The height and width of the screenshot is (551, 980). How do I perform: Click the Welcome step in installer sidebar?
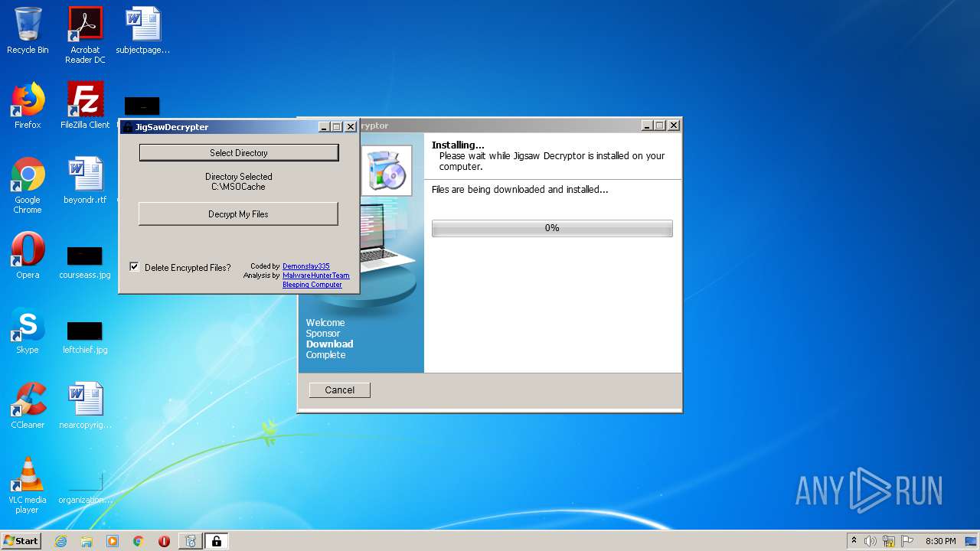click(325, 323)
